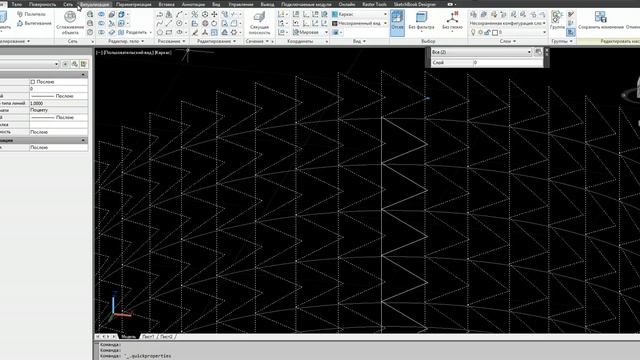
Task: Switch to the Лист2 layout tab
Action: point(166,337)
